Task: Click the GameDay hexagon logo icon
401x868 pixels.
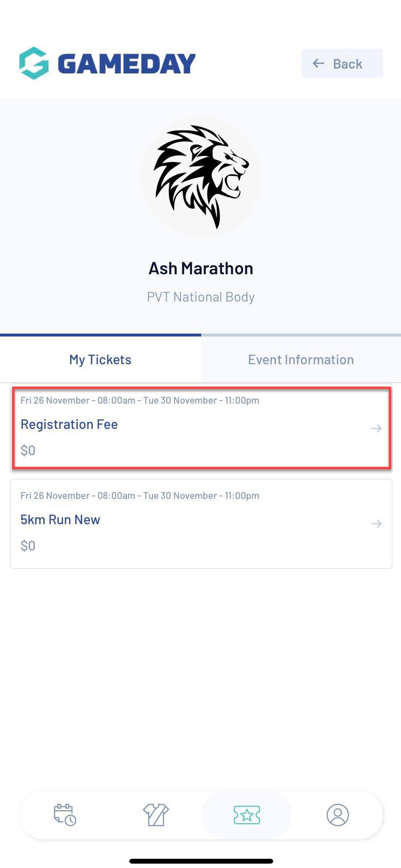Action: tap(34, 63)
